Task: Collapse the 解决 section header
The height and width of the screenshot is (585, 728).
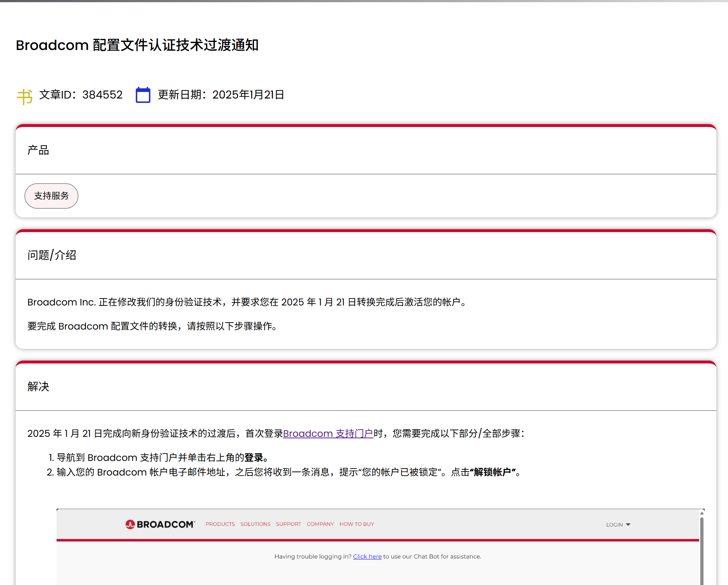Action: [x=38, y=387]
